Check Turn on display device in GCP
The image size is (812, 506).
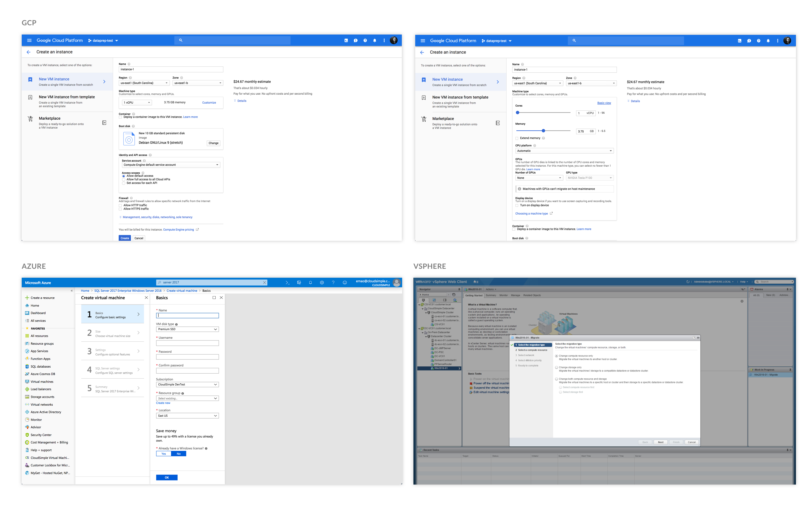[x=517, y=205]
